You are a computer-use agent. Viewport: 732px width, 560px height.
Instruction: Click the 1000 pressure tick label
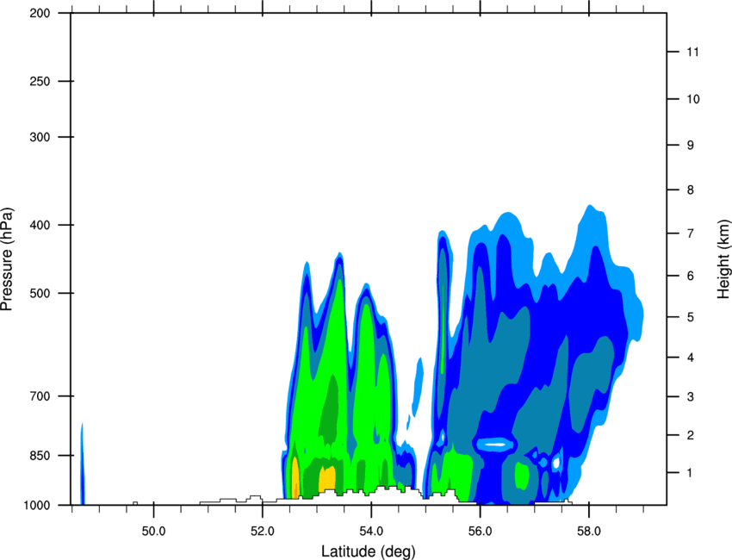click(x=37, y=506)
